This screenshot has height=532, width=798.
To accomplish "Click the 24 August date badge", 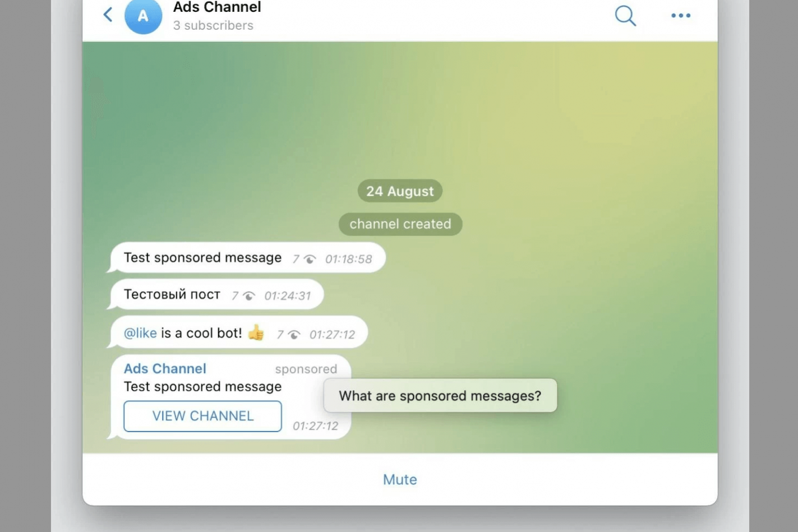I will pos(400,191).
